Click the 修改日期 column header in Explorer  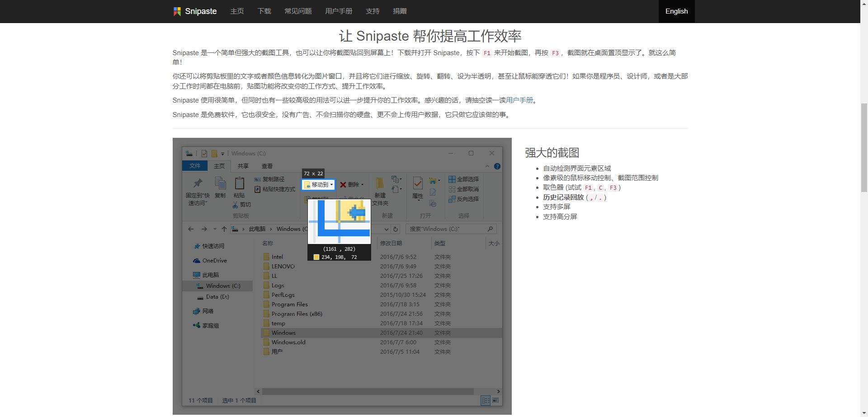tap(391, 244)
